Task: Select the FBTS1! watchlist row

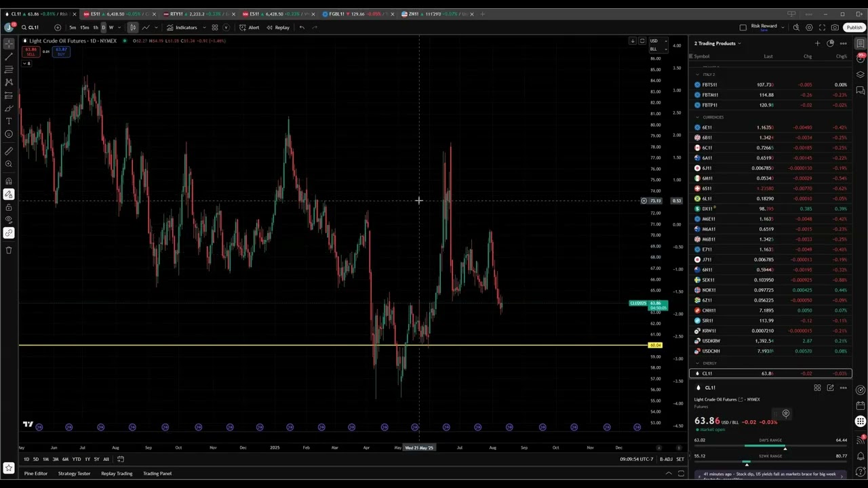Action: coord(770,85)
